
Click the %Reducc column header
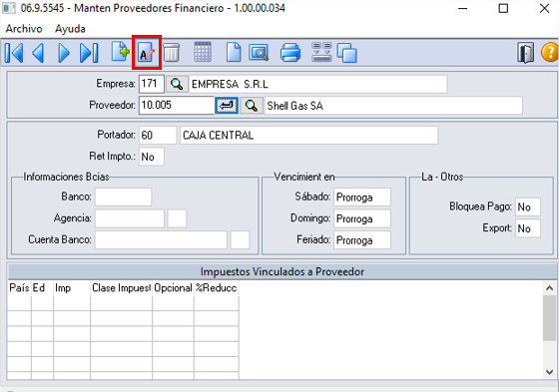pos(217,288)
